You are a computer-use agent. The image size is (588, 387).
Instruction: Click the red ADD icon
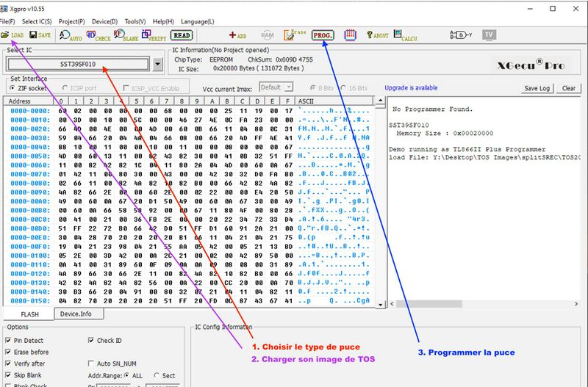click(x=237, y=35)
